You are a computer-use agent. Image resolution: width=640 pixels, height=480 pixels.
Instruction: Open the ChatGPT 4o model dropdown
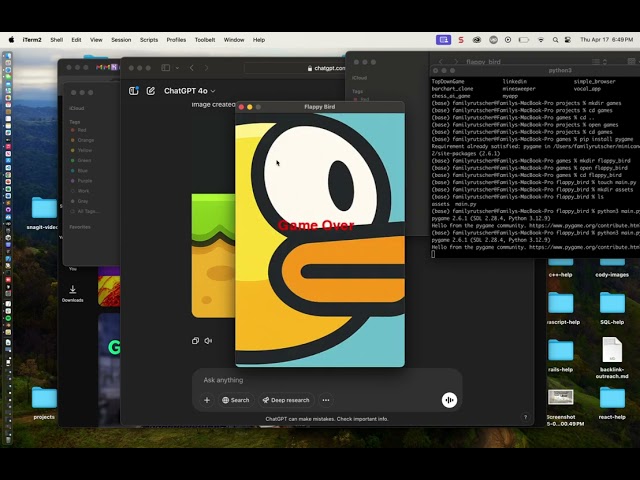pos(189,91)
